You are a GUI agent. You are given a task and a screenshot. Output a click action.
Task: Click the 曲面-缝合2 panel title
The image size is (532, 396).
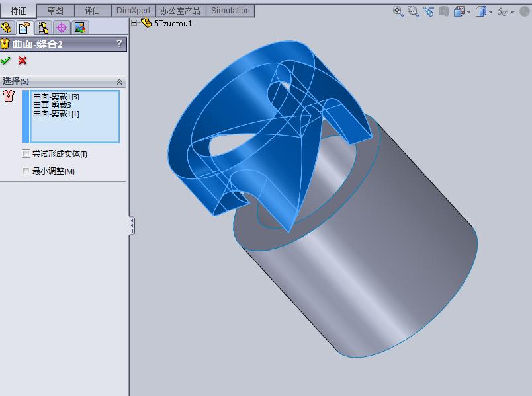pos(37,44)
